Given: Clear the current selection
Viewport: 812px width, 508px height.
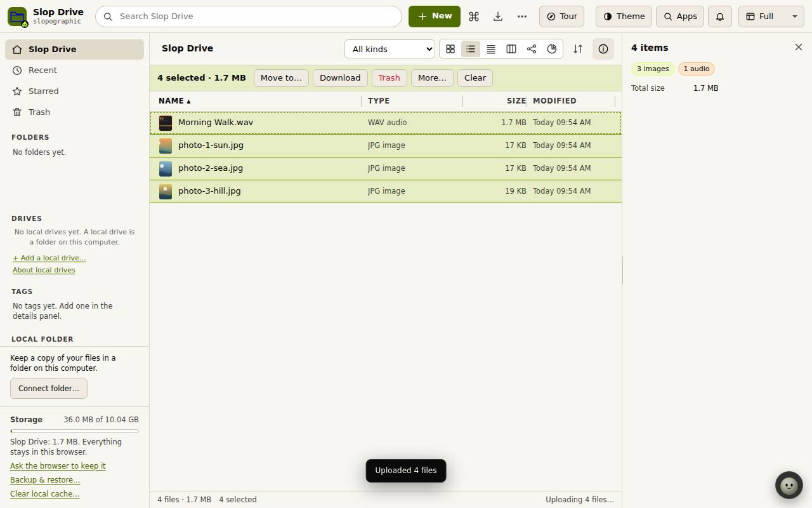Looking at the screenshot, I should point(475,78).
